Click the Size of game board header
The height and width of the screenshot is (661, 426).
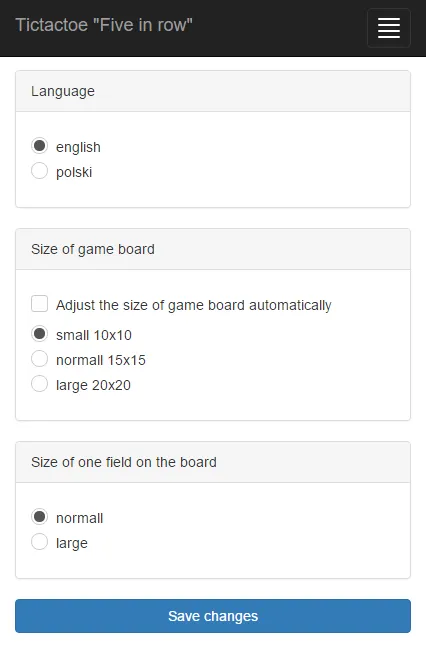pos(213,249)
